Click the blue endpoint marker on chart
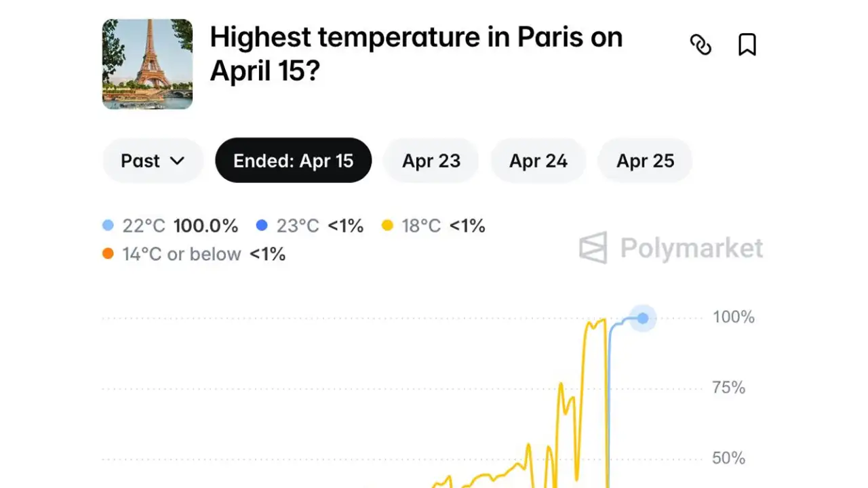The image size is (868, 488). pos(643,318)
